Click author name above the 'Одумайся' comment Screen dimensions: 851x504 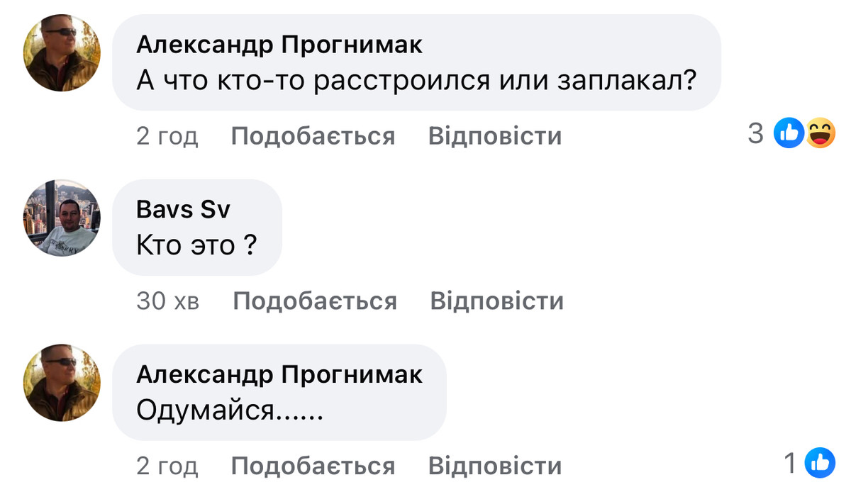(279, 374)
